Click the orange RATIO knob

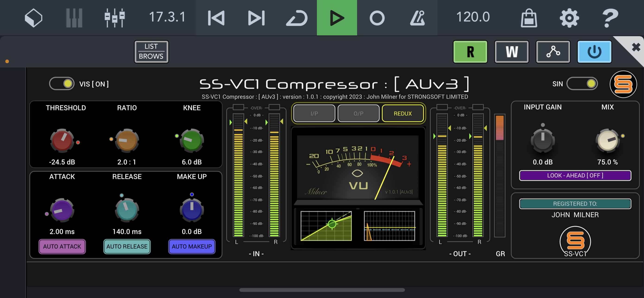click(127, 141)
